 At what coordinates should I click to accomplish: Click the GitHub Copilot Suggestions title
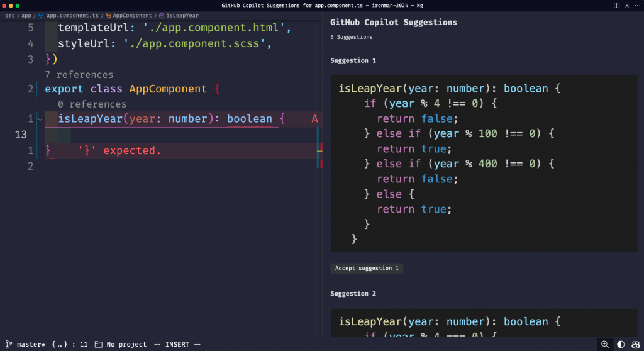click(x=394, y=23)
